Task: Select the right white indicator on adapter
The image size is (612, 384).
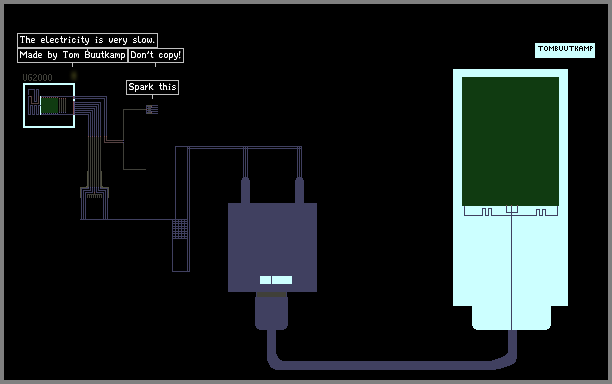Action: click(x=282, y=280)
